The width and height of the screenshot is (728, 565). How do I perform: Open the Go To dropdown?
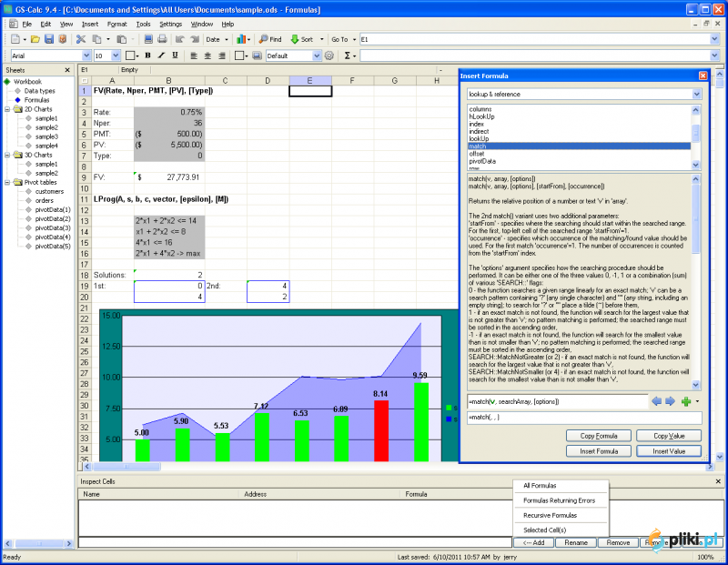pos(354,39)
